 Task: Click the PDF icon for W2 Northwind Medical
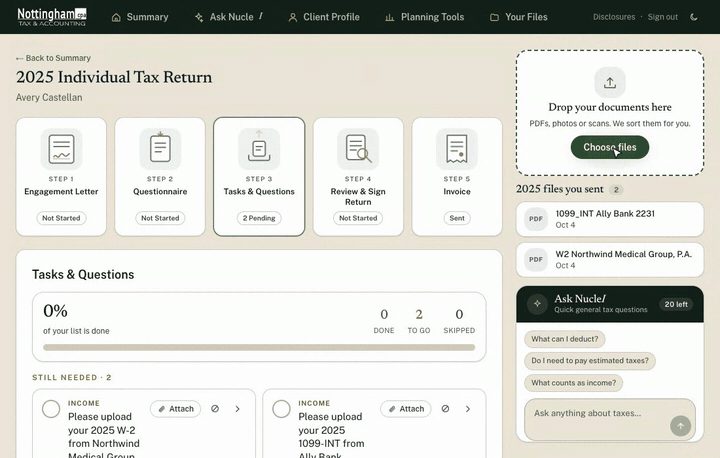pyautogui.click(x=536, y=260)
